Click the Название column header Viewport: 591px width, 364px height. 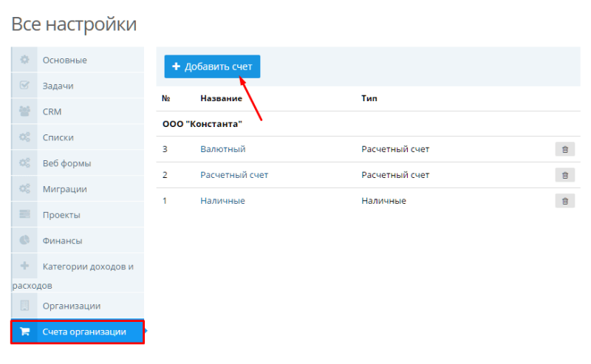pos(221,98)
